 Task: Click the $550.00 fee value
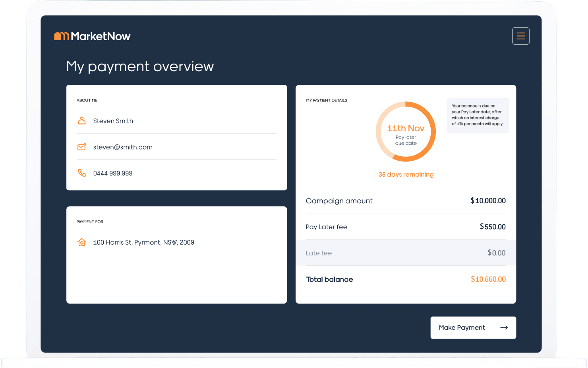click(x=493, y=227)
